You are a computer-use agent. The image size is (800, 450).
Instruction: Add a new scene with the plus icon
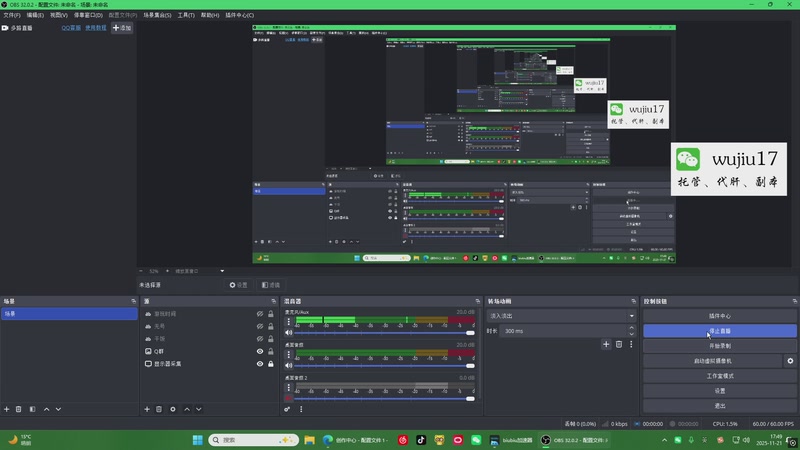coord(7,409)
